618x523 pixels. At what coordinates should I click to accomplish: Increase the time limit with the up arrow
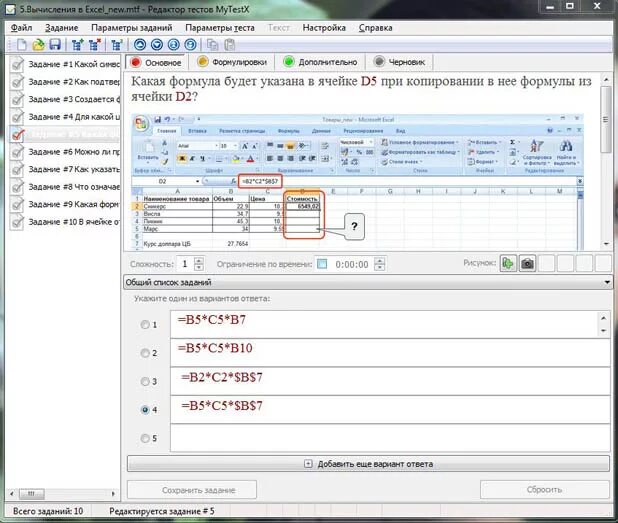(379, 260)
